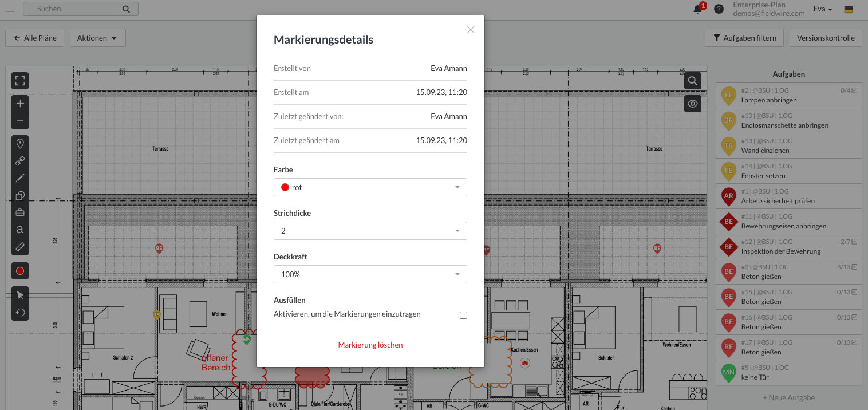Open checklist 3/13 of task #3 Beton gießen
The height and width of the screenshot is (410, 868).
[847, 267]
